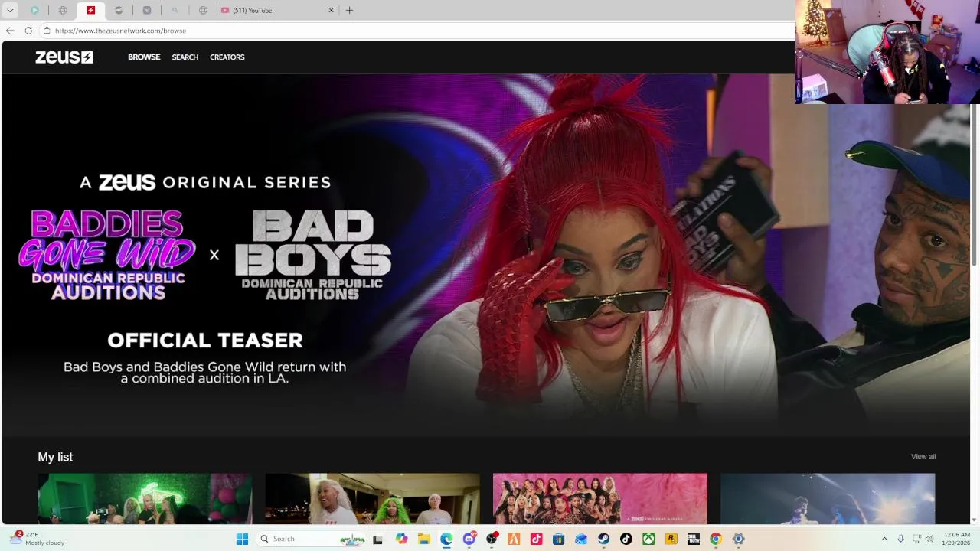Viewport: 980px width, 551px height.
Task: Open the SEARCH menu item
Action: pos(185,57)
